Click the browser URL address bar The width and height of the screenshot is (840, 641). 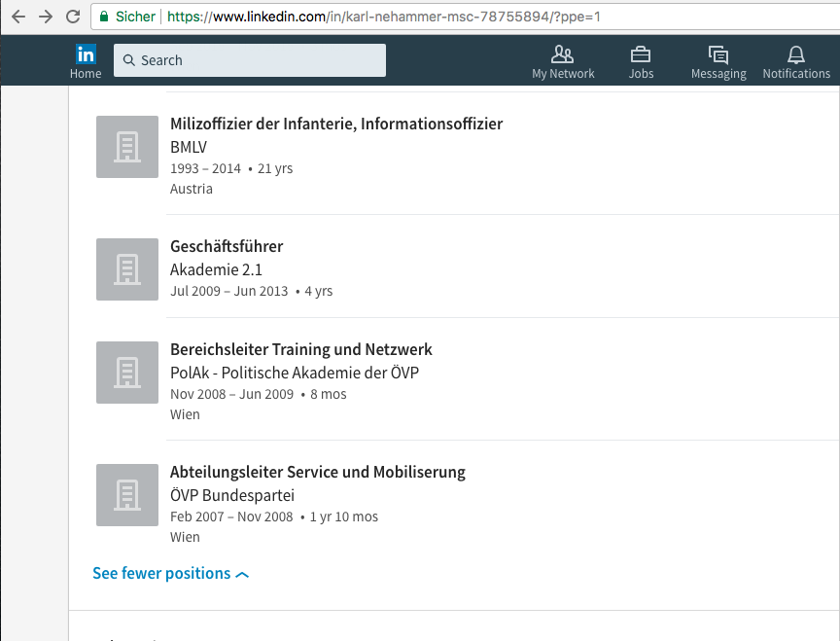(465, 17)
